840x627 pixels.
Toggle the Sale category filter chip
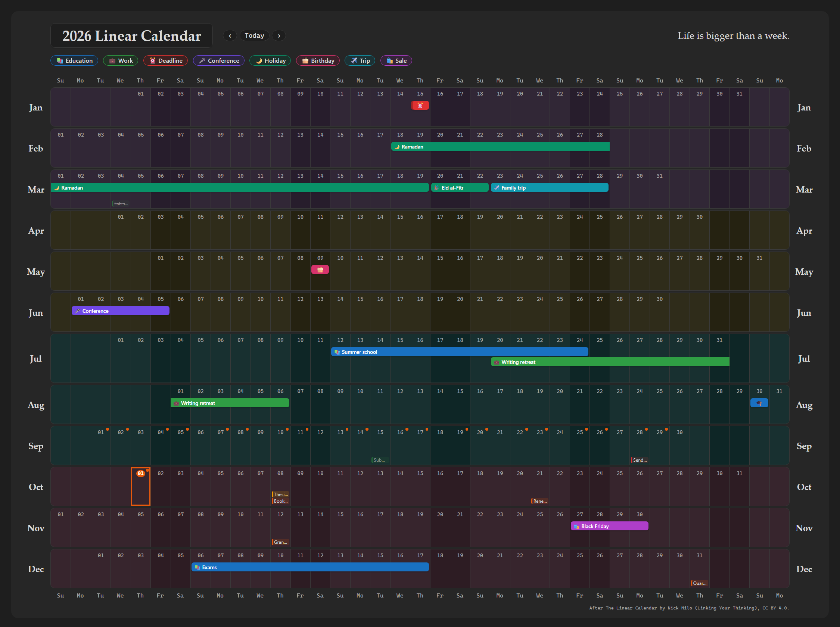click(396, 61)
